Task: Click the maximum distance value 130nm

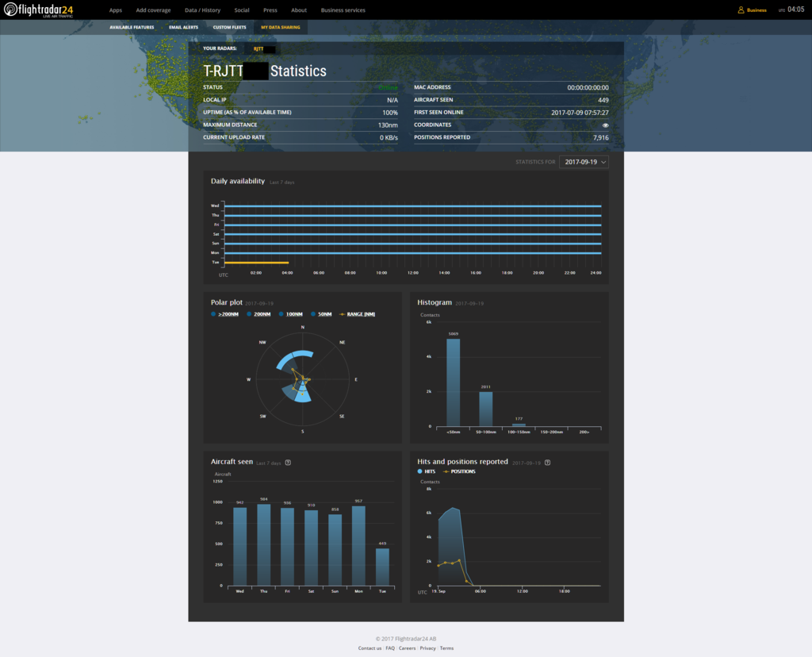Action: tap(388, 125)
